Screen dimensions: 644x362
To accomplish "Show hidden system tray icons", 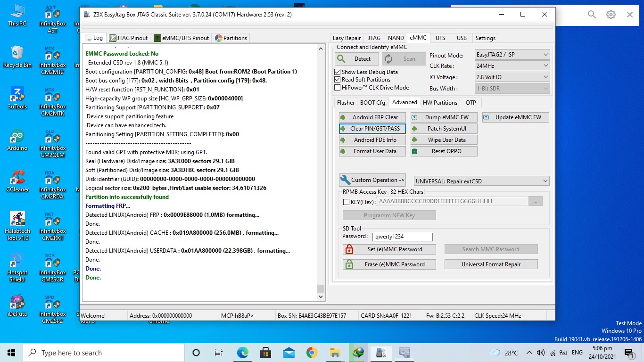I will 529,353.
